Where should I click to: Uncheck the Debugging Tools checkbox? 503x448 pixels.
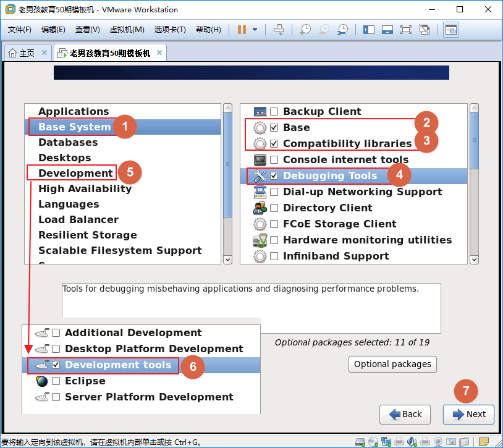pyautogui.click(x=274, y=176)
